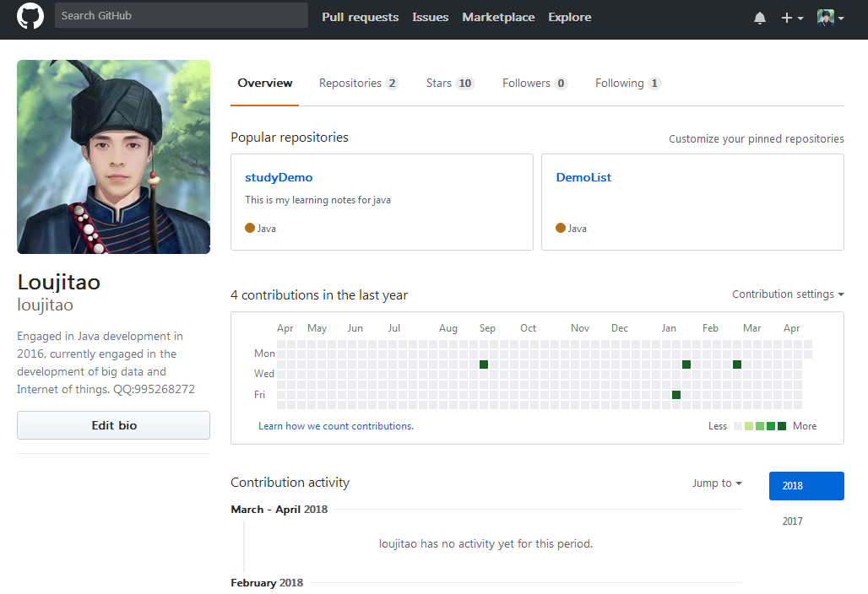Open the user avatar menu in header

pyautogui.click(x=830, y=18)
